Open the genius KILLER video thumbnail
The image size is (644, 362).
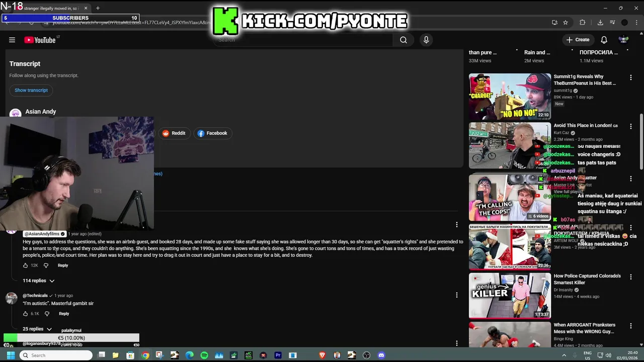pyautogui.click(x=510, y=296)
